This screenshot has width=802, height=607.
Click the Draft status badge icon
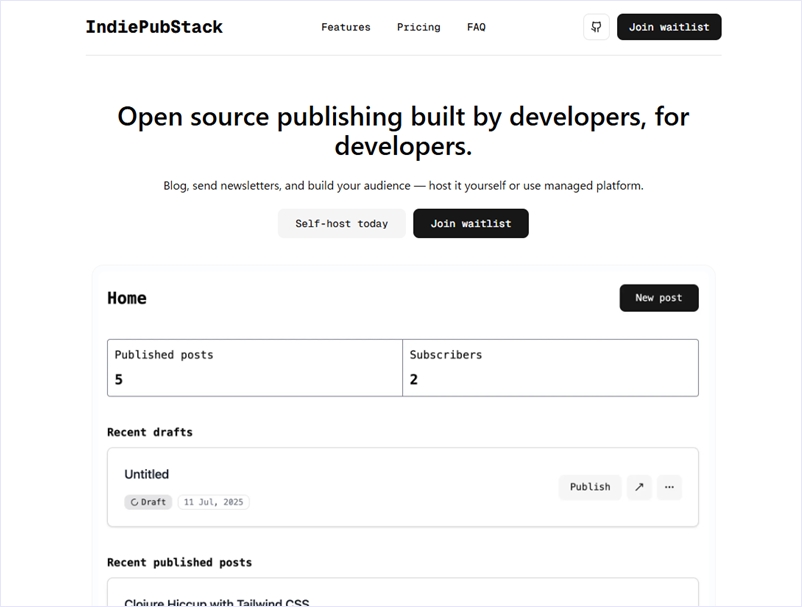pyautogui.click(x=133, y=502)
